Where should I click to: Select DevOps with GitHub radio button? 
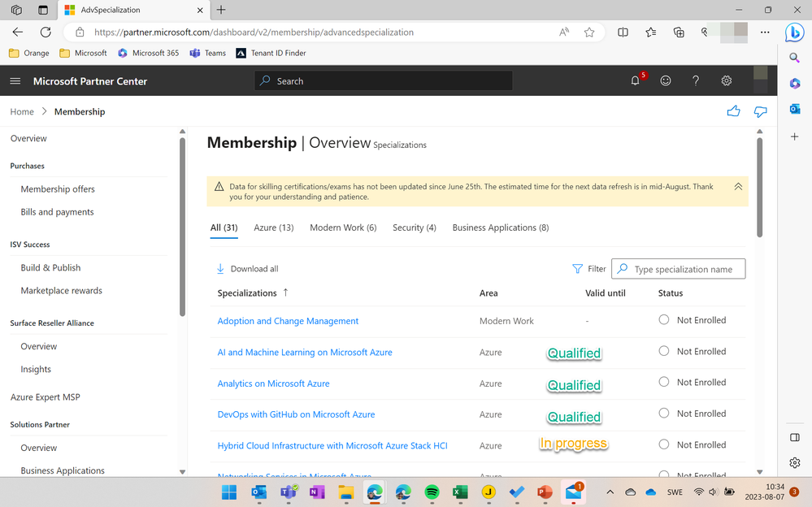click(664, 413)
